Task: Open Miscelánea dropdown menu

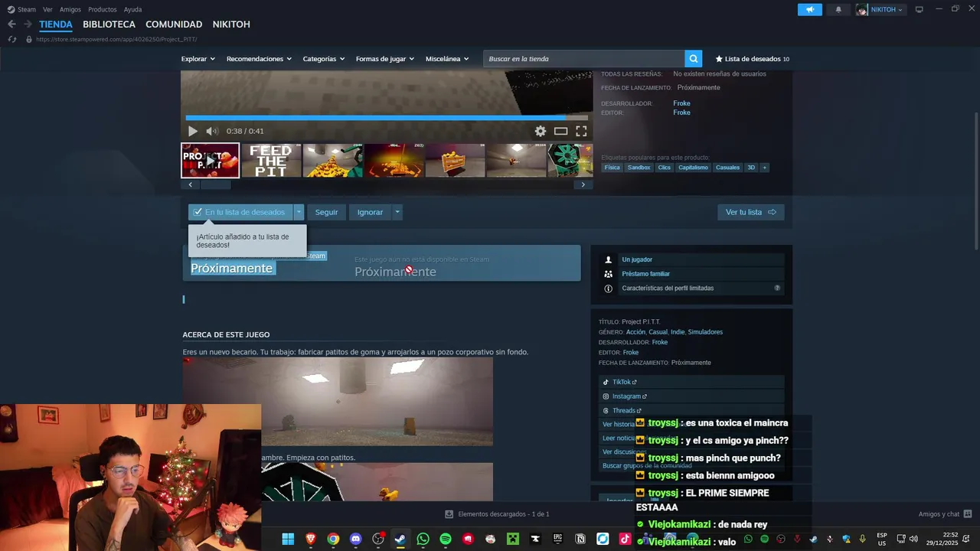Action: tap(447, 59)
